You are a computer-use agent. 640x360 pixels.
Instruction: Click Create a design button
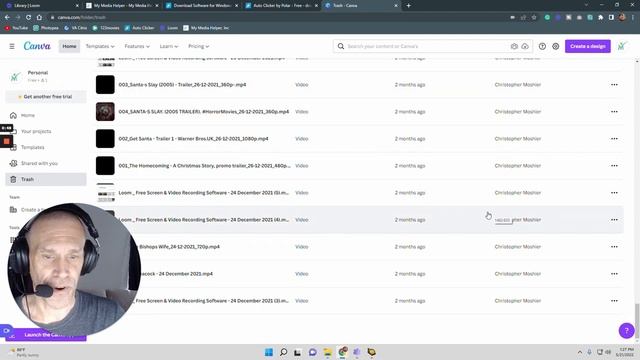[x=588, y=46]
